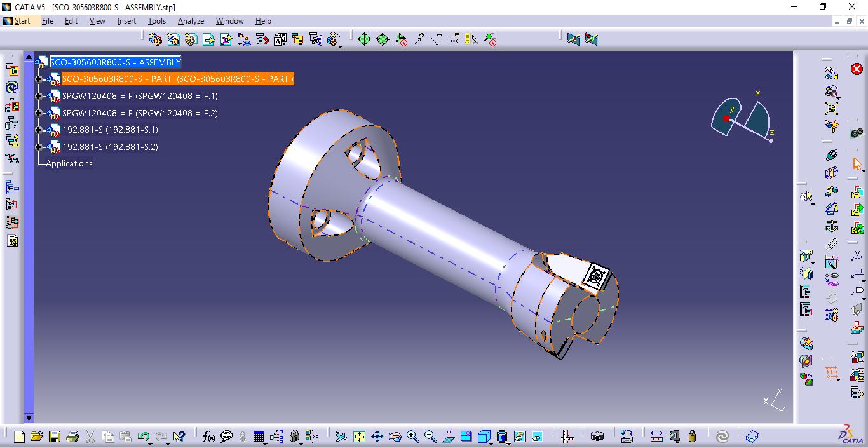Click the Print icon
The height and width of the screenshot is (448, 868).
[72, 437]
